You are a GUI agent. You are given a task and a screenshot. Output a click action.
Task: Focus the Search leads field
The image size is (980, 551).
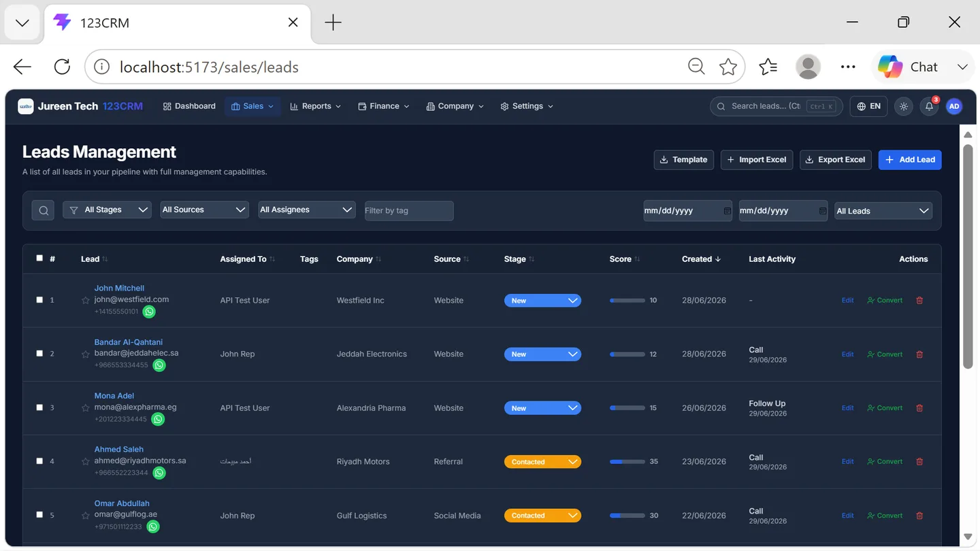tap(776, 106)
